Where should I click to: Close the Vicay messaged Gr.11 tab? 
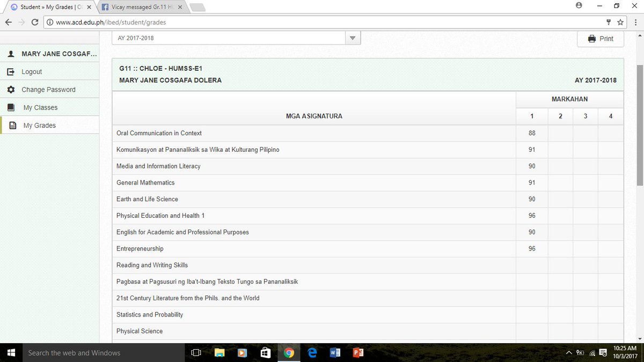pyautogui.click(x=180, y=8)
